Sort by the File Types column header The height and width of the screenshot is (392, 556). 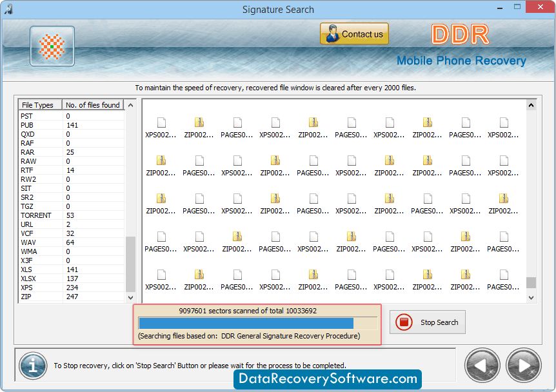click(41, 105)
